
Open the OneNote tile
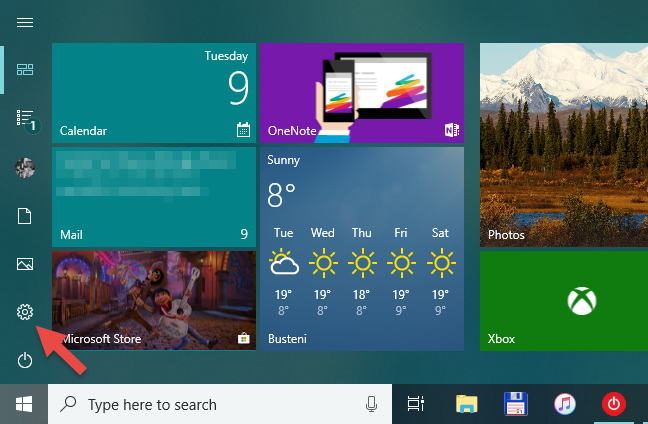362,93
